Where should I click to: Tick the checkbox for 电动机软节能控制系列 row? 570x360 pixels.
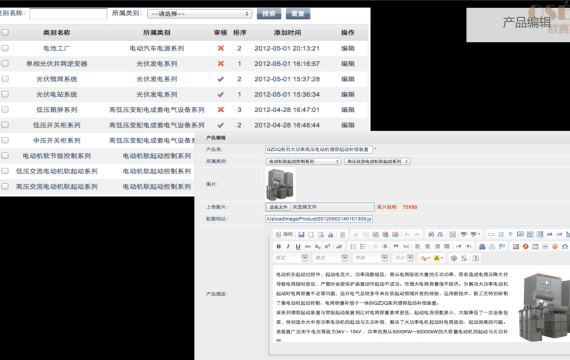pos(5,156)
